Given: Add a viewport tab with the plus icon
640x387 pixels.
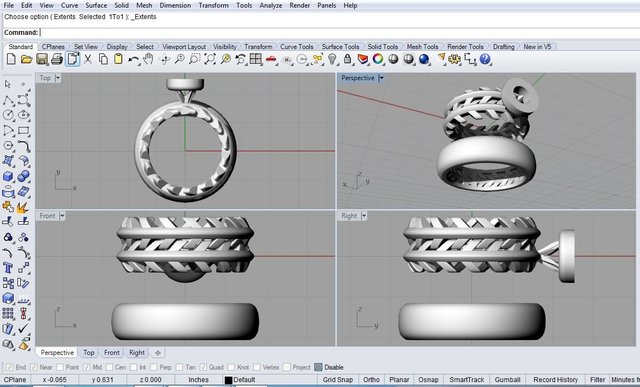Looking at the screenshot, I should [x=158, y=353].
